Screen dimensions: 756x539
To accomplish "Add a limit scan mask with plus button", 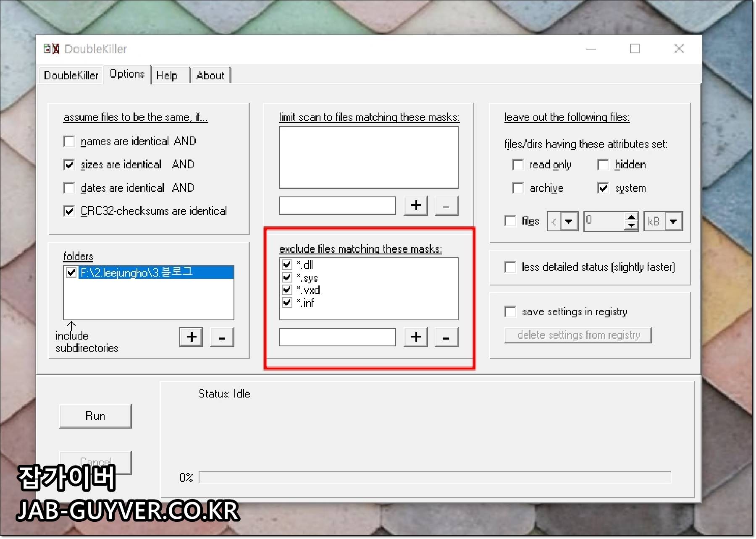I will pyautogui.click(x=416, y=206).
